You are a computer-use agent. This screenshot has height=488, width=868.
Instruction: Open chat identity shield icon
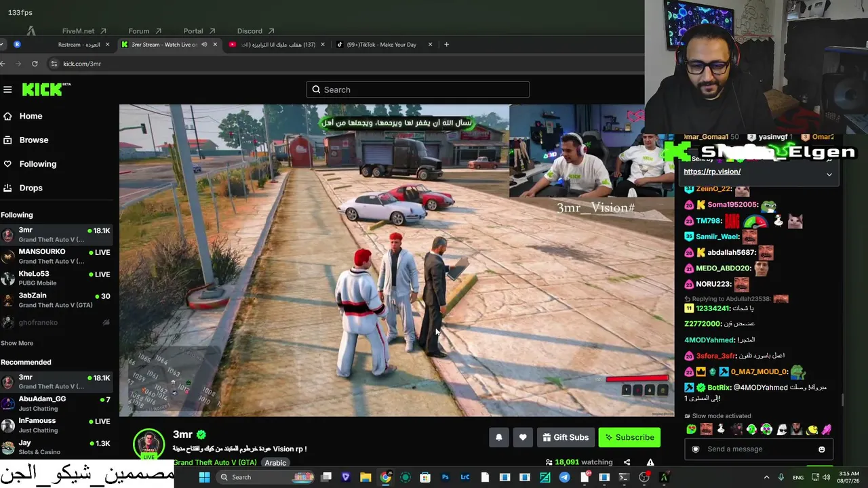(x=695, y=449)
